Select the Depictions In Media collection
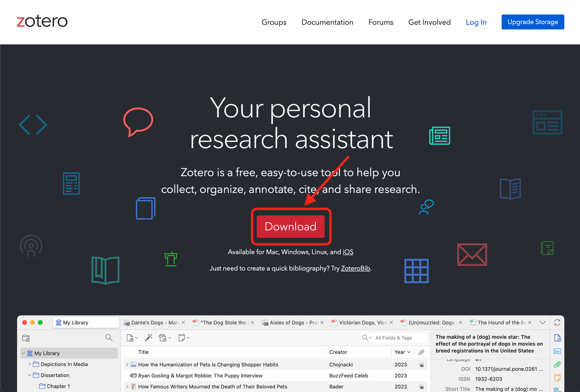 pos(64,364)
